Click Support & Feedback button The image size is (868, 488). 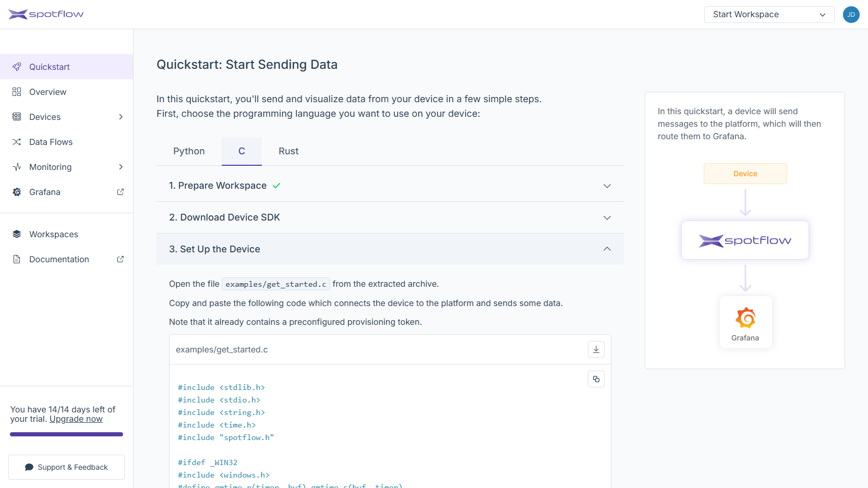click(x=66, y=467)
